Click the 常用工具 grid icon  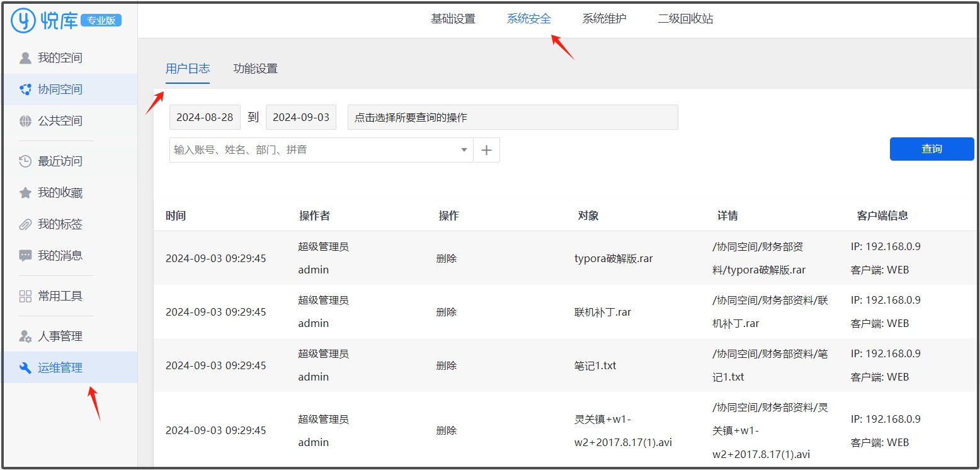(25, 296)
